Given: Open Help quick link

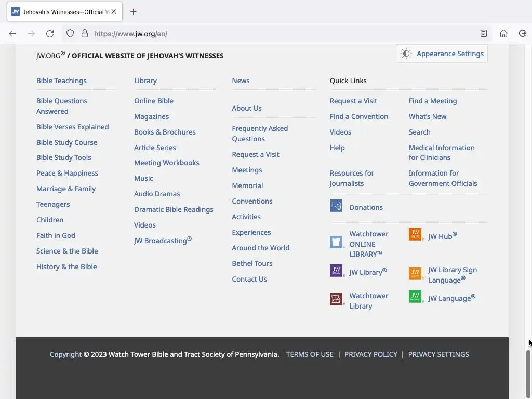Looking at the screenshot, I should 337,148.
